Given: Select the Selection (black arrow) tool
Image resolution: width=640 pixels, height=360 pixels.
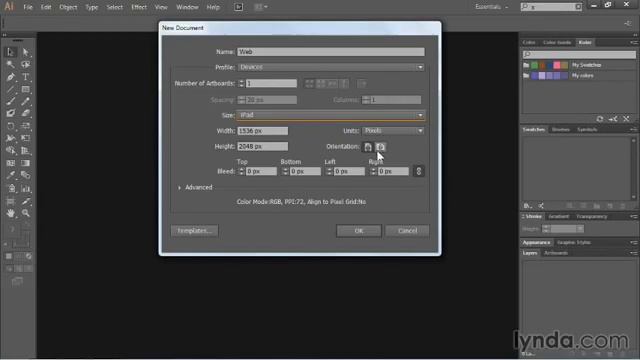Looking at the screenshot, I should 11,52.
